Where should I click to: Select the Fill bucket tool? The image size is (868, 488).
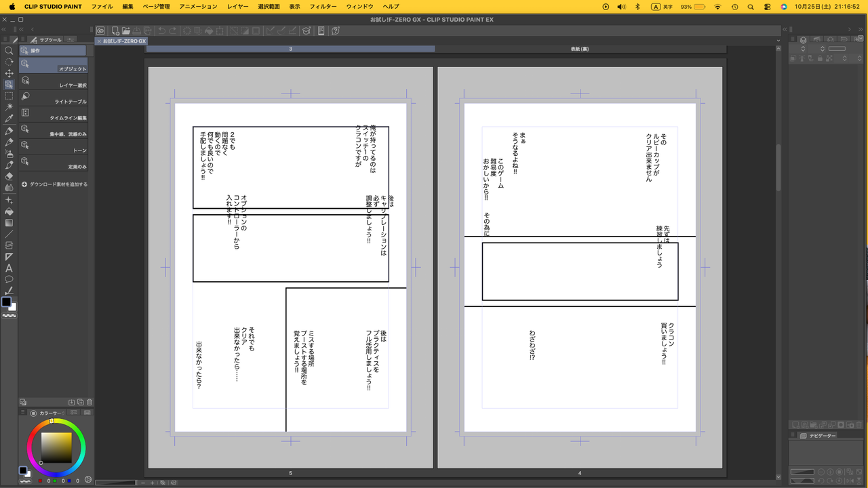click(9, 211)
